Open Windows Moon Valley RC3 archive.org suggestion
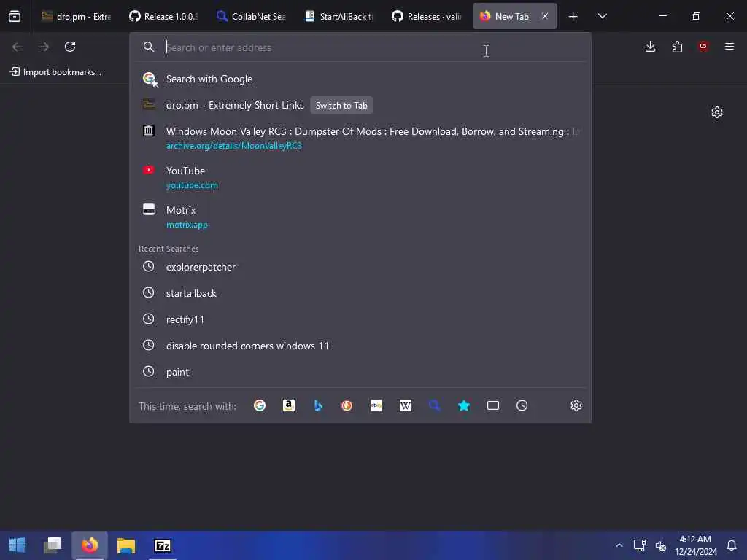The image size is (747, 560). click(360, 138)
